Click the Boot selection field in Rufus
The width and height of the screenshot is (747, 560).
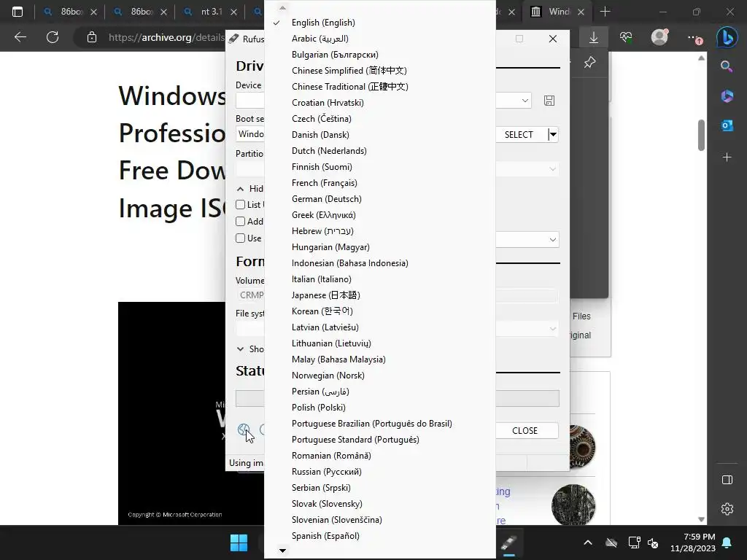[249, 134]
